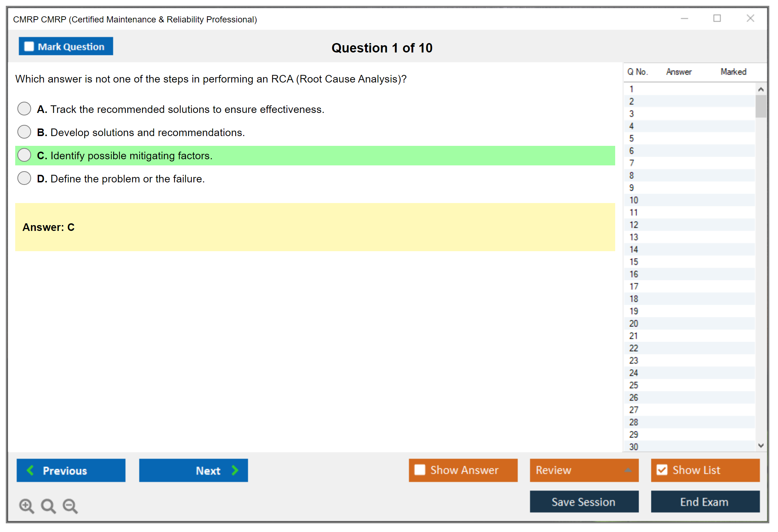Screen dimensions: 778x532
Task: Select question 5 row in list
Action: point(631,138)
